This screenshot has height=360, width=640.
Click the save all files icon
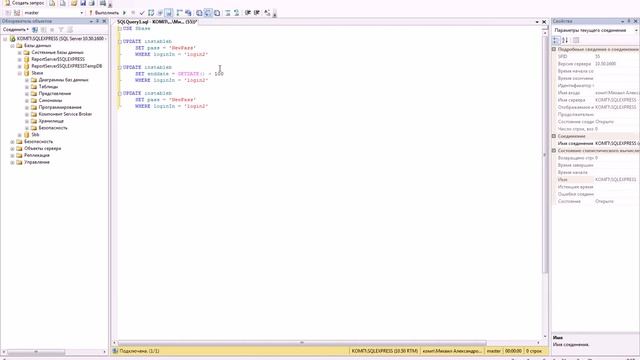[92, 3]
